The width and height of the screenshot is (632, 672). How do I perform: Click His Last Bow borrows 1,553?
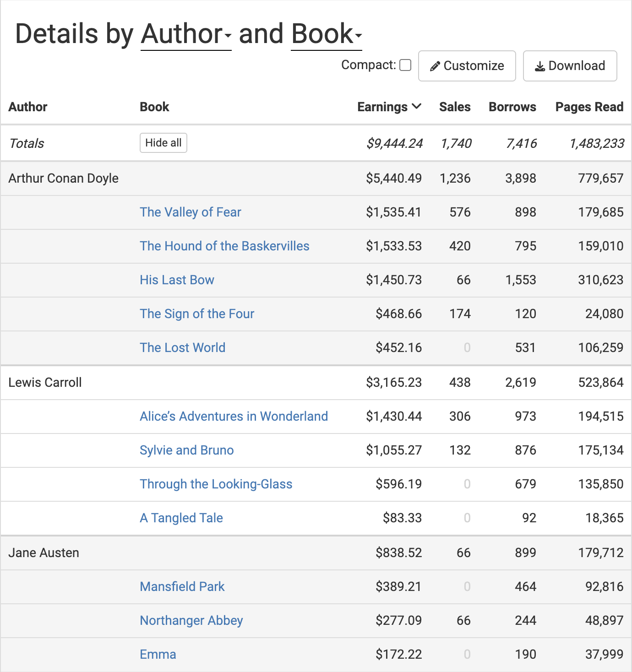521,280
